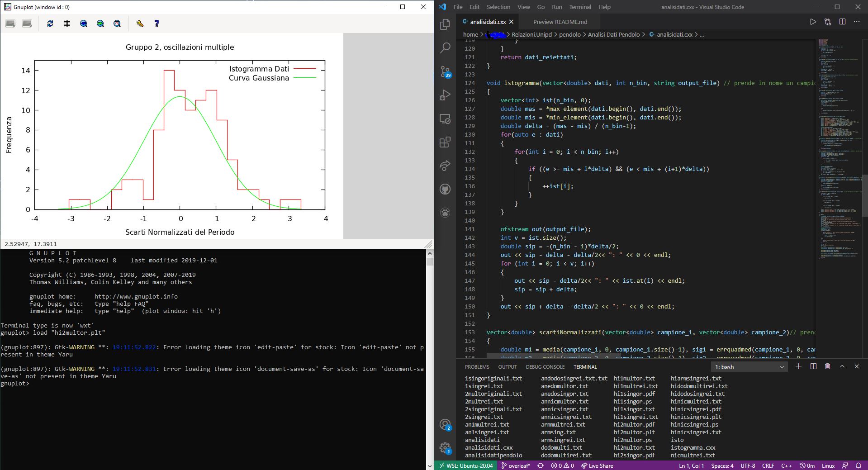
Task: Click Live Share in status bar
Action: click(597, 465)
